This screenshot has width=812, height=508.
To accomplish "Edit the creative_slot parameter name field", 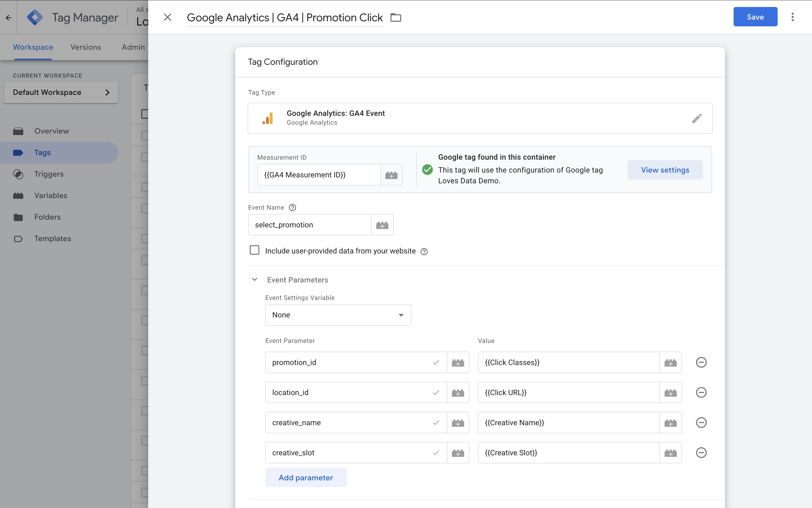I will coord(356,453).
